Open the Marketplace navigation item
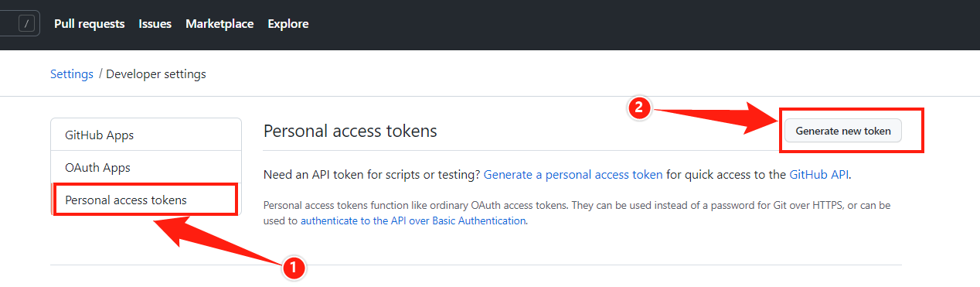The height and width of the screenshot is (287, 980). point(219,24)
